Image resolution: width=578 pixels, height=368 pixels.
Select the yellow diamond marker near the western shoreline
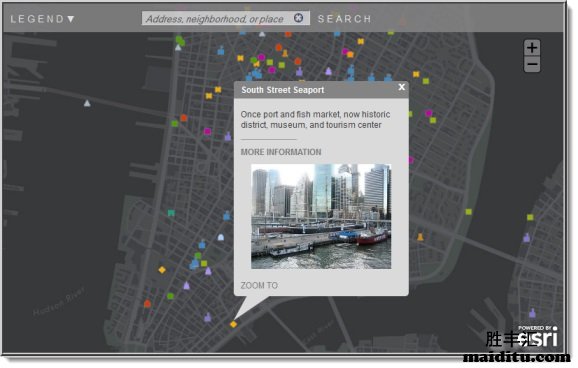pos(162,270)
